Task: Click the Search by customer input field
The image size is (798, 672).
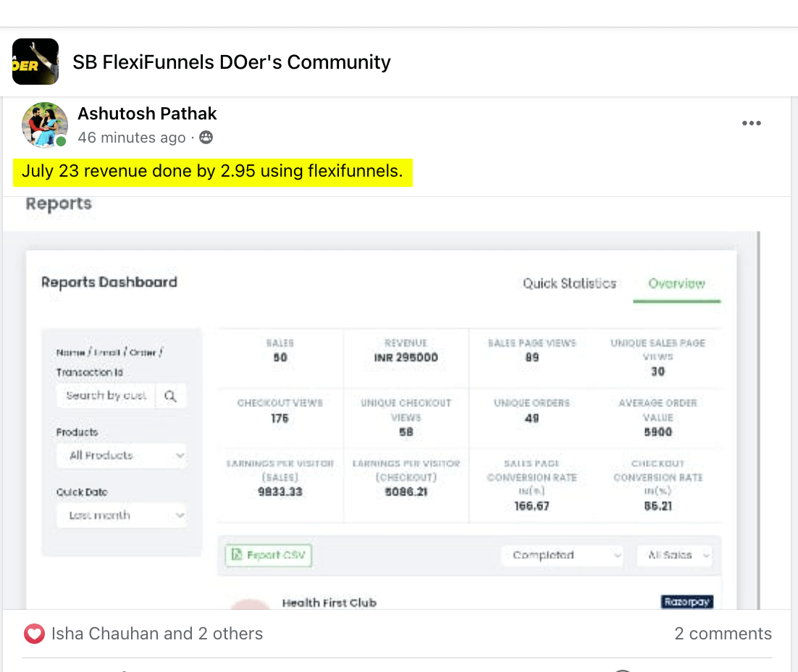Action: tap(106, 396)
